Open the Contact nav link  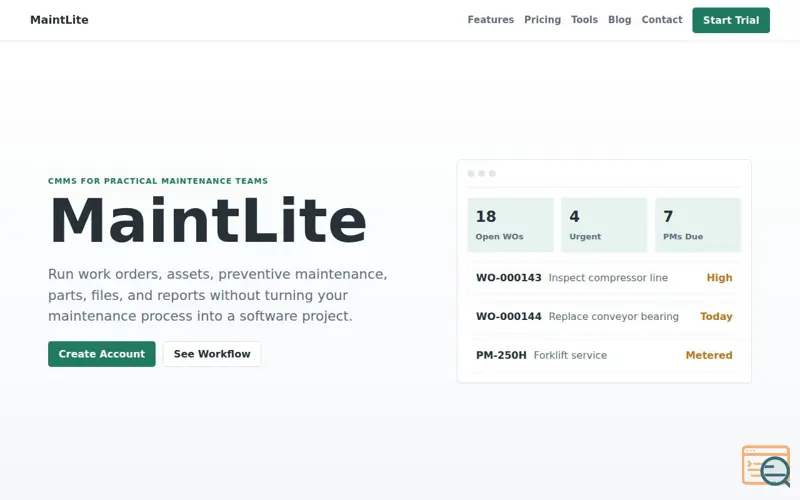662,20
